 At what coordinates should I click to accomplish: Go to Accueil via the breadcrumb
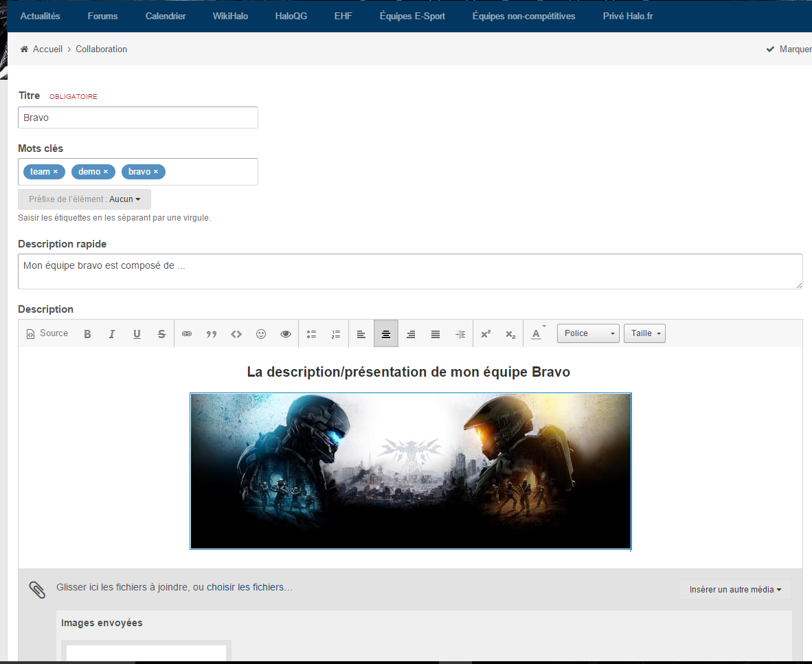coord(47,49)
